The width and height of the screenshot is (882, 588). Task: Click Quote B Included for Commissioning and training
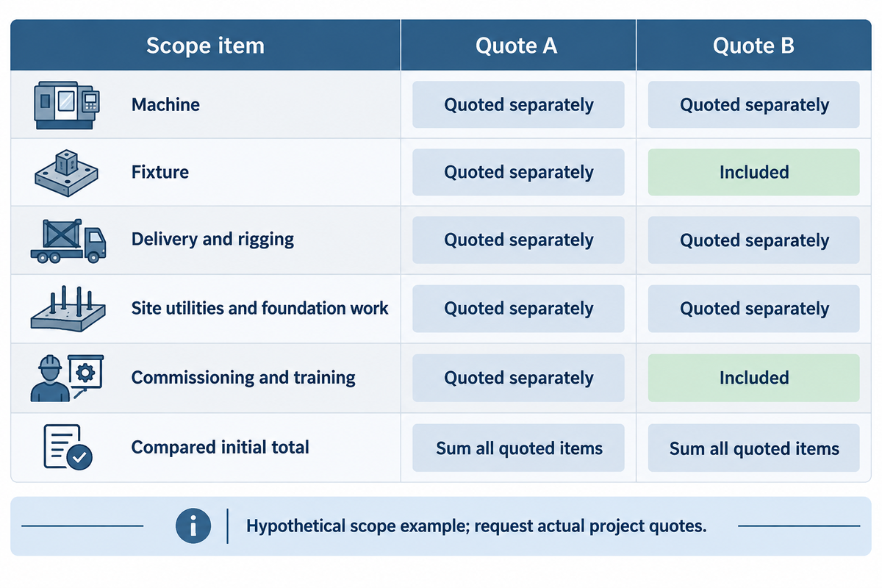coord(753,378)
